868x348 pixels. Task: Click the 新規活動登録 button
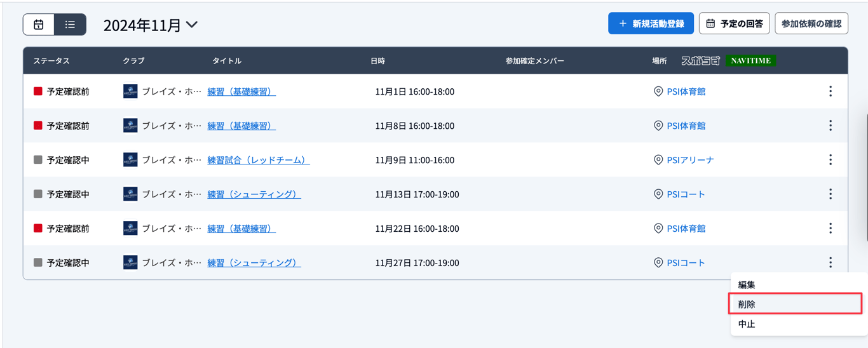651,23
